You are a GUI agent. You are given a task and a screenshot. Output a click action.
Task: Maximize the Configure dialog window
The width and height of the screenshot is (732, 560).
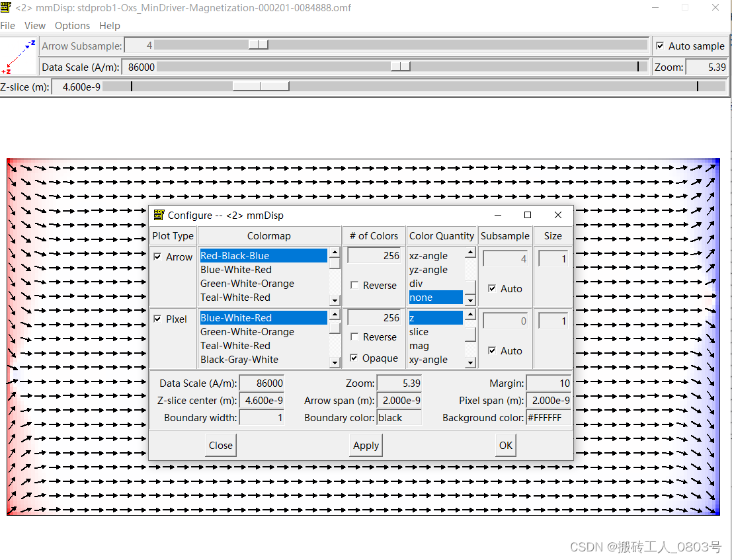(528, 215)
